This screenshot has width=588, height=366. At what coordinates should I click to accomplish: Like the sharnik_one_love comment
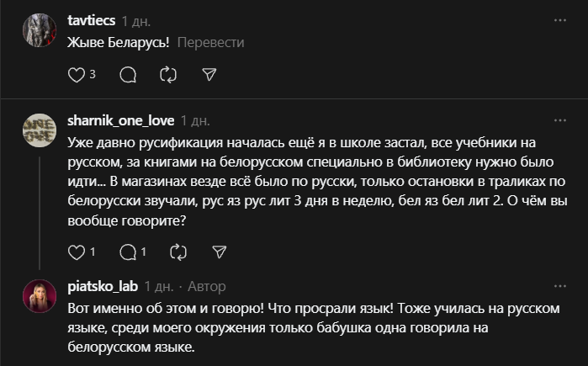click(77, 252)
